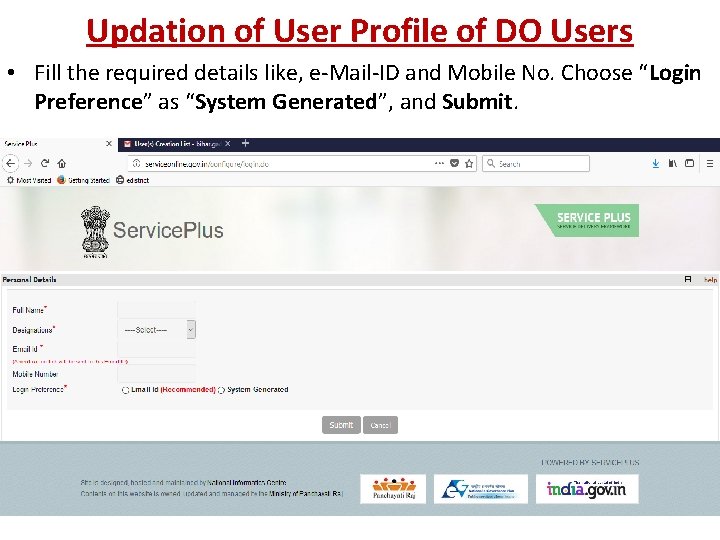Screen dimensions: 720x540
Task: Close the Service Plus browser tab
Action: [109, 144]
